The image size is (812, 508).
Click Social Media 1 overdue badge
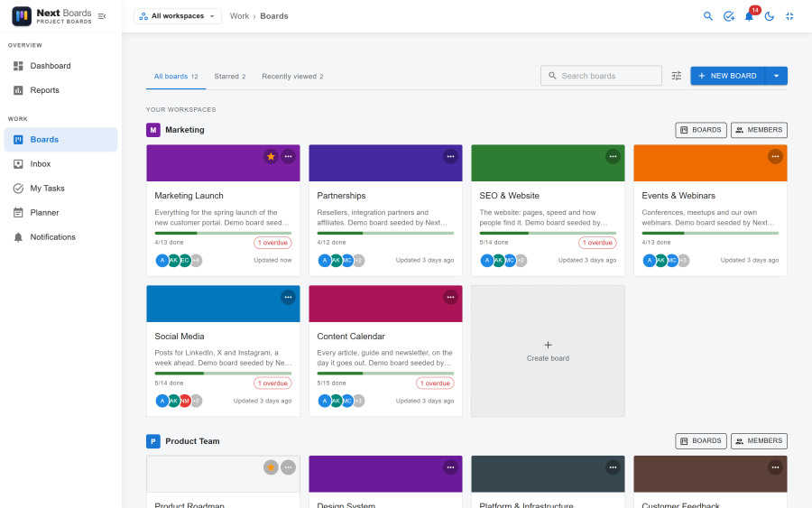(x=272, y=383)
